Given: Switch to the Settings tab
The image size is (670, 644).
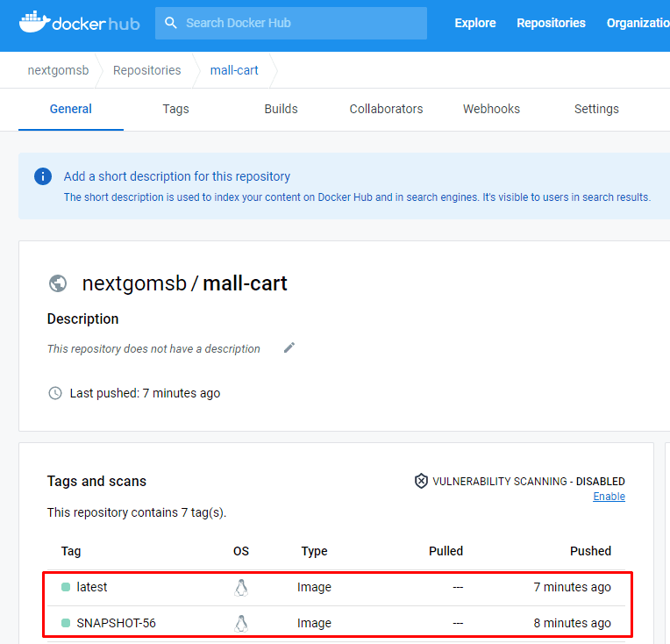Looking at the screenshot, I should point(596,109).
